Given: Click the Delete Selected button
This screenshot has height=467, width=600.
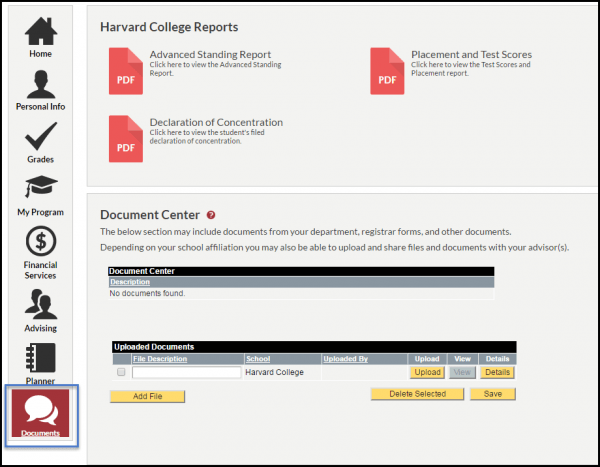Looking at the screenshot, I should [x=416, y=394].
